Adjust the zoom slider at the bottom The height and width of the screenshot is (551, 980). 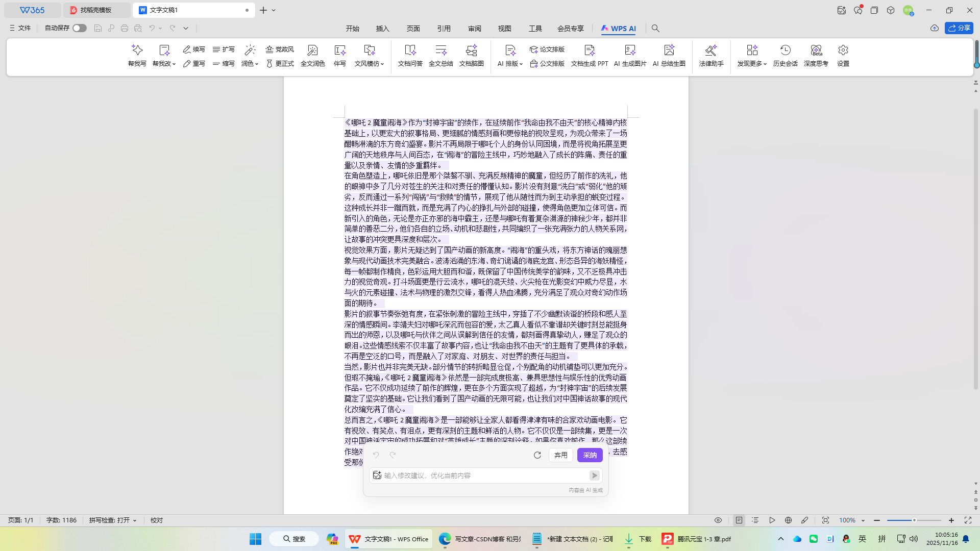pos(914,520)
